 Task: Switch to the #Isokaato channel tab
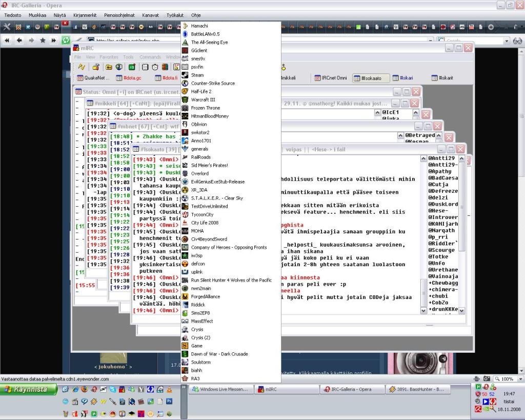[371, 78]
